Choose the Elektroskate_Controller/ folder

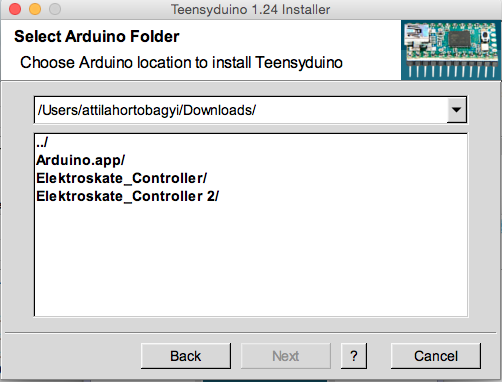click(x=122, y=178)
